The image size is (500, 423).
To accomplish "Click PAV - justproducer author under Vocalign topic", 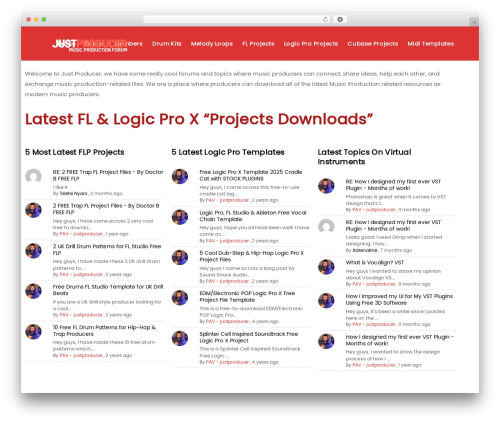I will (374, 284).
